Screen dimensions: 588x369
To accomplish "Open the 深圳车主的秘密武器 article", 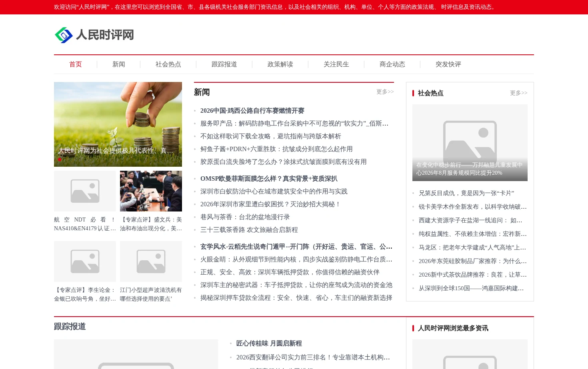I will click(296, 285).
